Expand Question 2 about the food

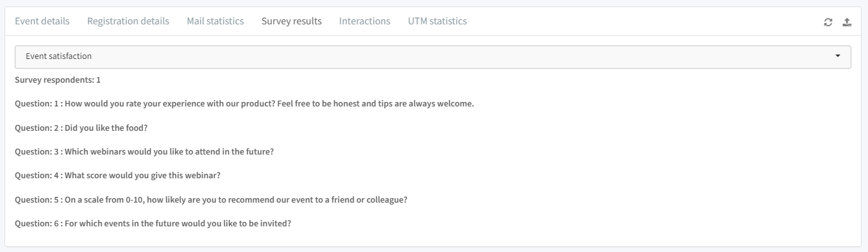tap(81, 128)
